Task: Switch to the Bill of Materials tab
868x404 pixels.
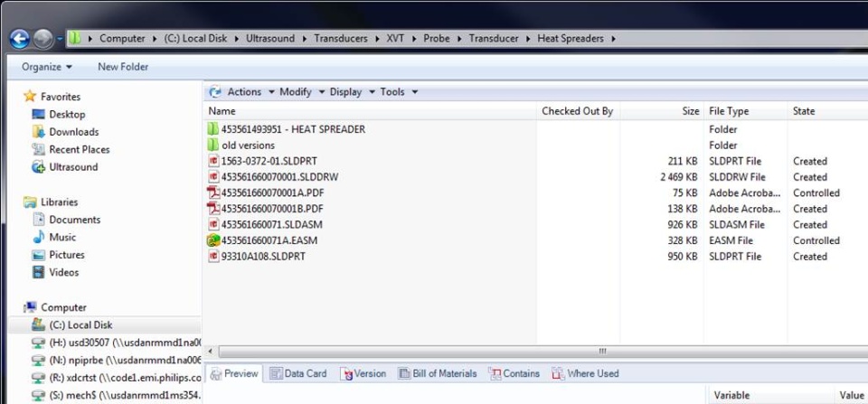Action: 438,373
